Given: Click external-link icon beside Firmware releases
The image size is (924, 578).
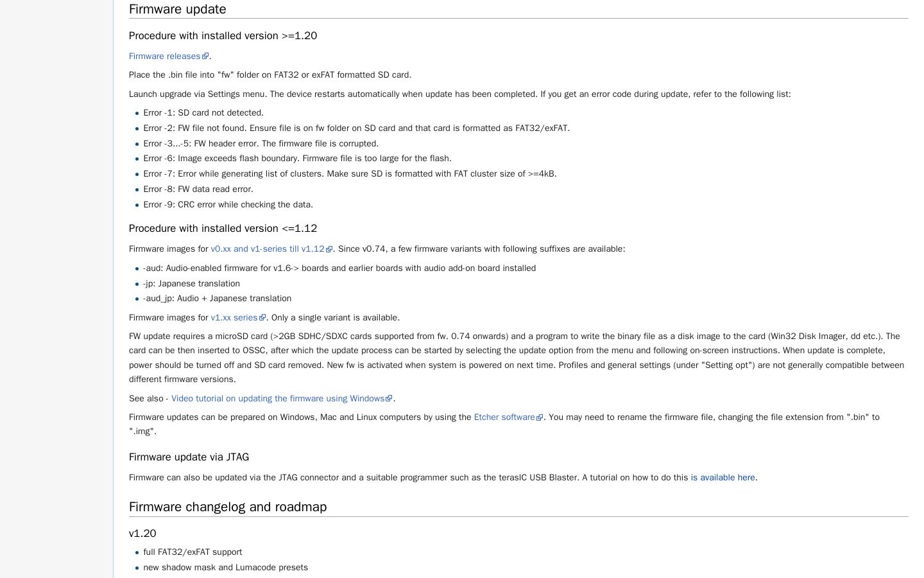Looking at the screenshot, I should pos(205,57).
